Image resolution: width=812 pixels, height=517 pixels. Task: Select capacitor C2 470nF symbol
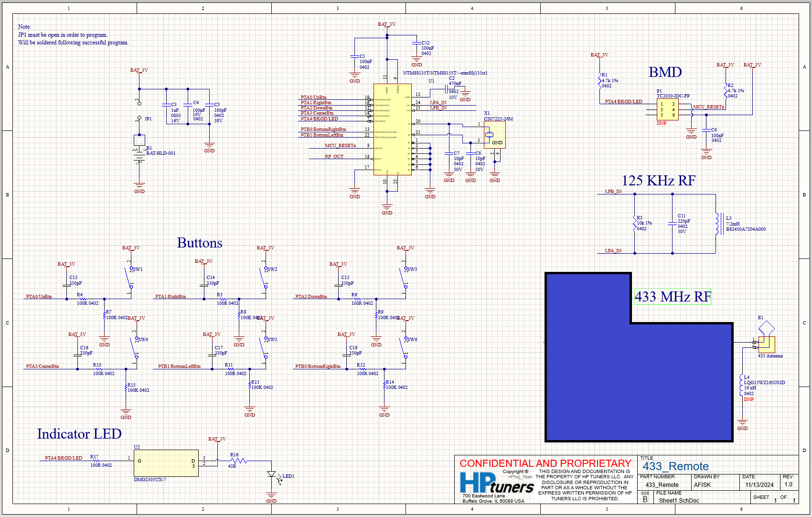coord(446,89)
